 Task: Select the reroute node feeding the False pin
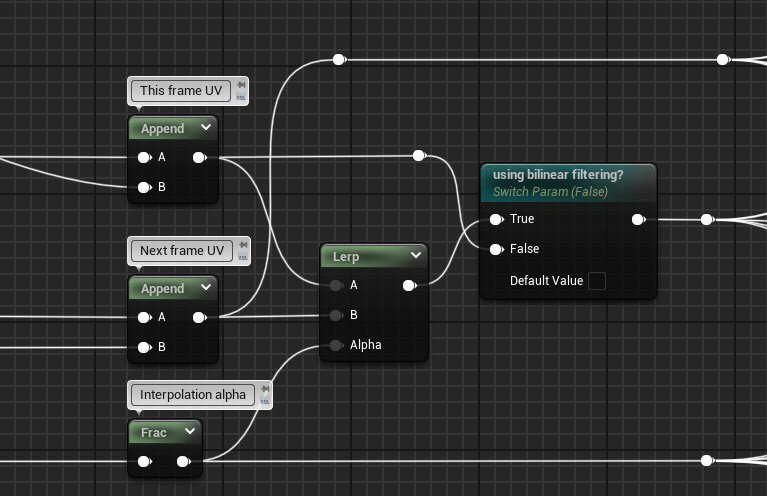(419, 156)
